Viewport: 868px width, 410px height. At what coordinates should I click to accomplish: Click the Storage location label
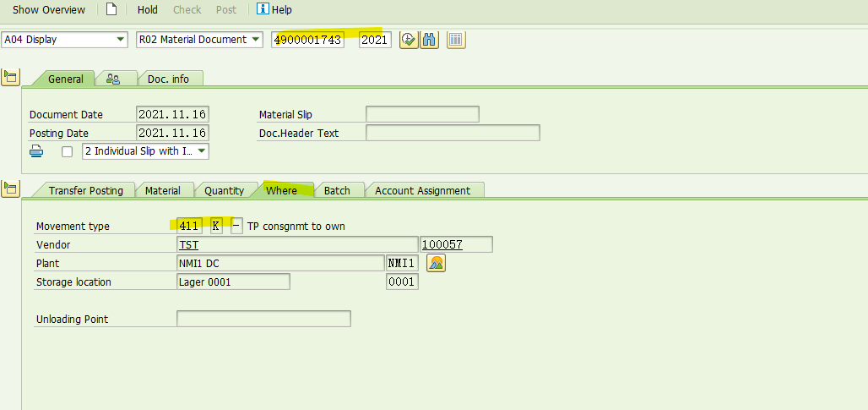73,282
